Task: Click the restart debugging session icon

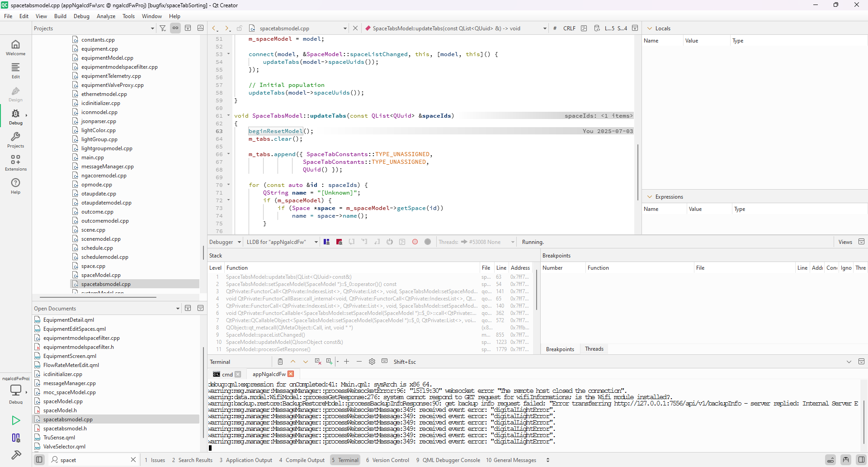Action: tap(390, 242)
